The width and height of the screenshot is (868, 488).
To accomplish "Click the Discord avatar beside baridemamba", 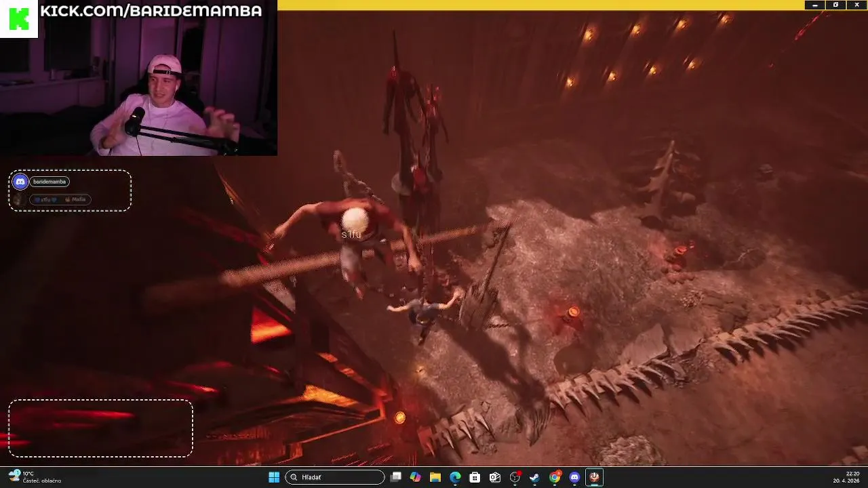I will click(x=20, y=182).
